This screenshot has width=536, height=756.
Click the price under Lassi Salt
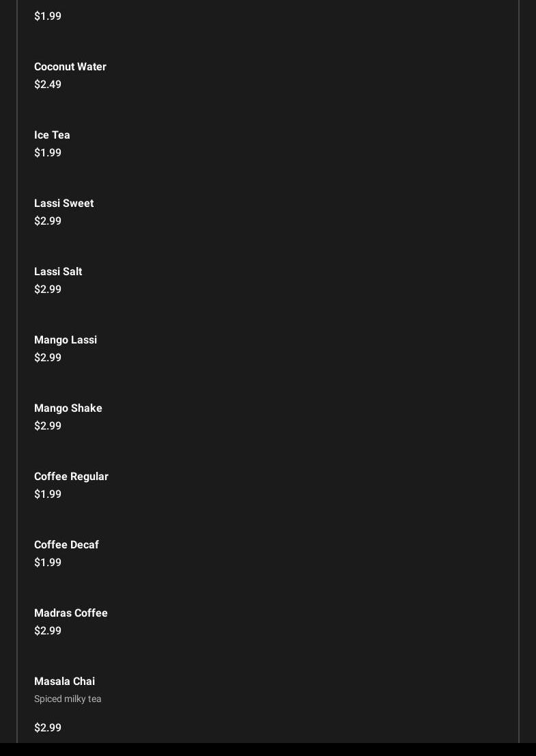click(x=48, y=290)
